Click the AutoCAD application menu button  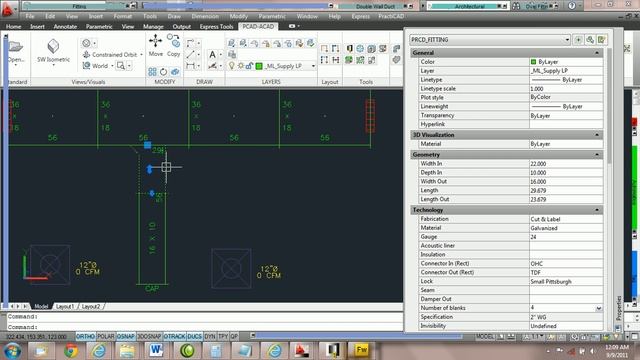[x=7, y=9]
